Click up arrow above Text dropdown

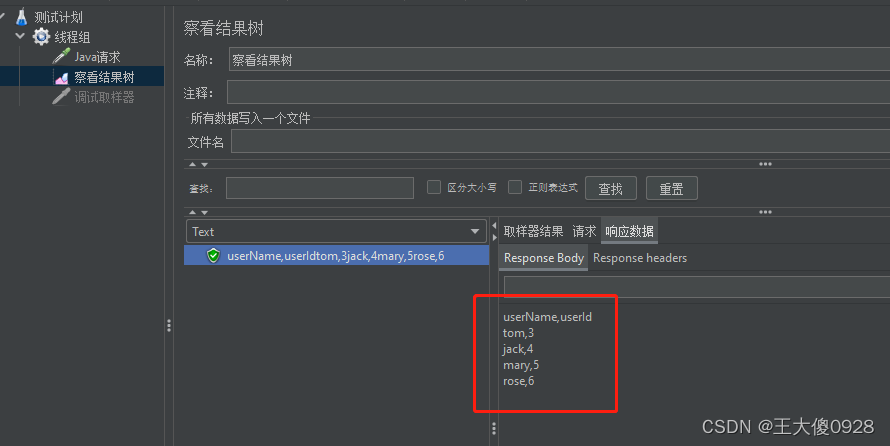pyautogui.click(x=192, y=213)
